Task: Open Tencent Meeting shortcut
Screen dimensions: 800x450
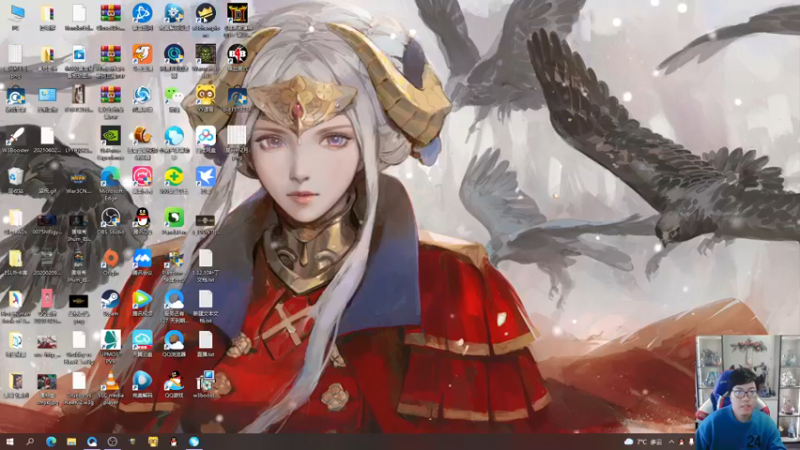Action: pyautogui.click(x=142, y=259)
